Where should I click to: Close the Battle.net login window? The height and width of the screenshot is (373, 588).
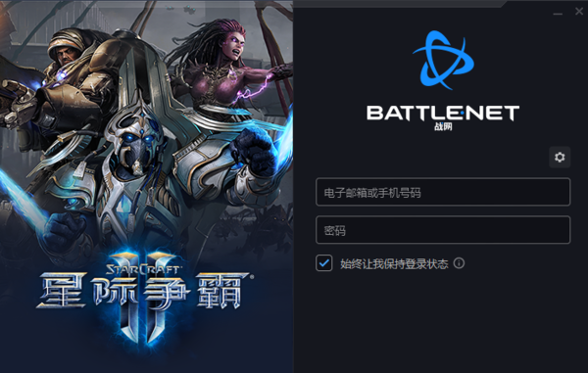click(x=579, y=11)
